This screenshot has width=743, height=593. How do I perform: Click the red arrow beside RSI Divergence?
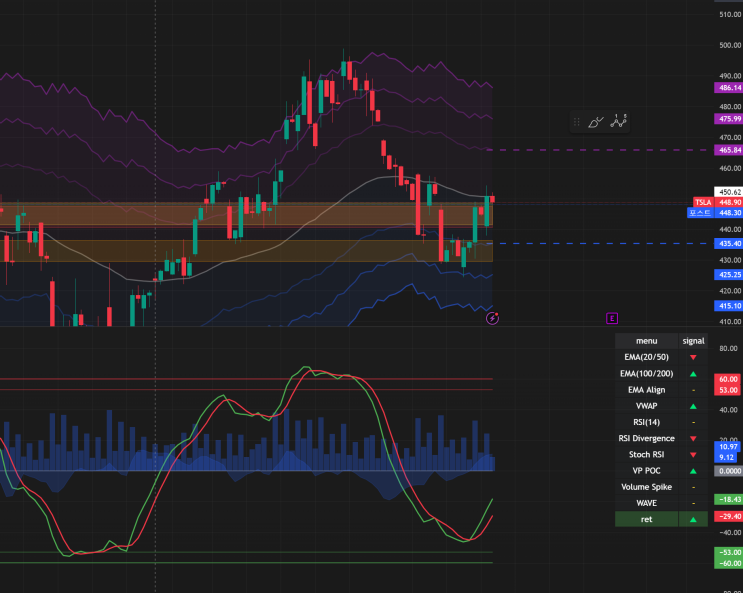pyautogui.click(x=693, y=438)
